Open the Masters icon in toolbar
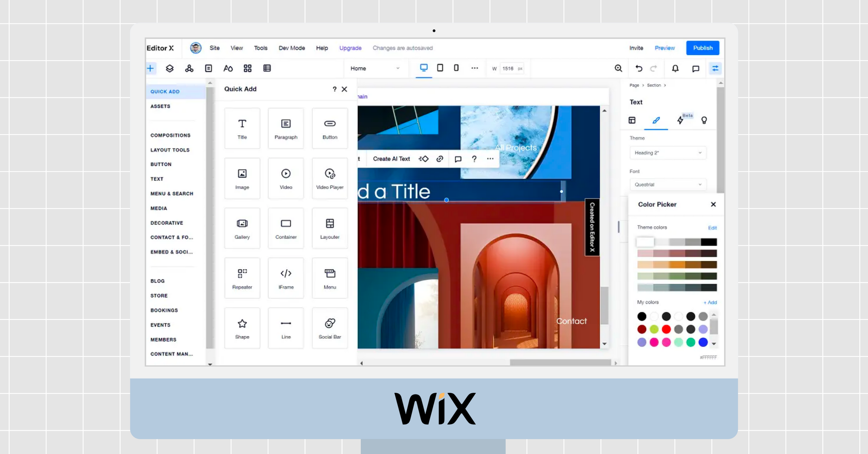Viewport: 868px width, 454px height. tap(189, 68)
